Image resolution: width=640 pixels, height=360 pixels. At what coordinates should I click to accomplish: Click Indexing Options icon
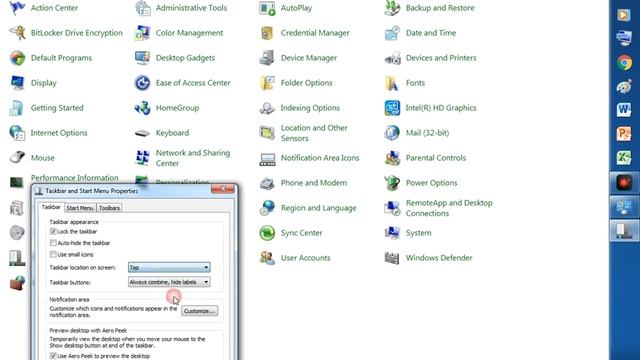click(267, 108)
